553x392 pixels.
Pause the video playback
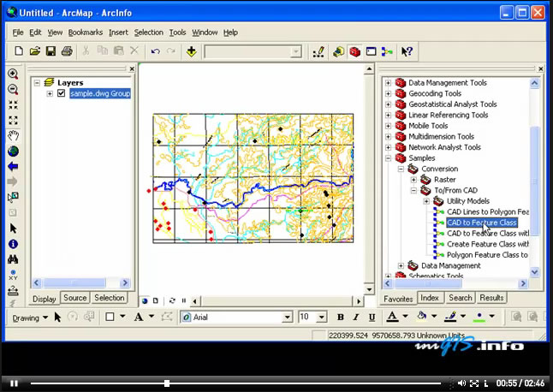[x=14, y=383]
